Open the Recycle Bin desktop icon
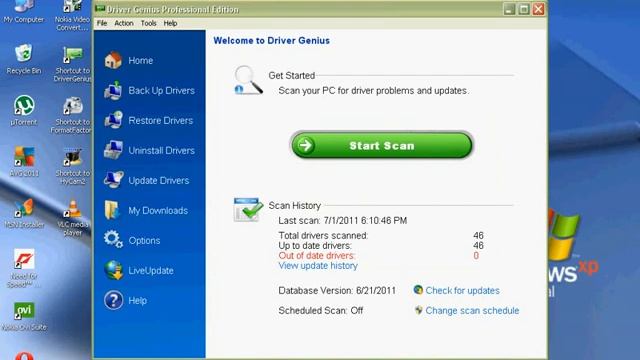 [24, 60]
